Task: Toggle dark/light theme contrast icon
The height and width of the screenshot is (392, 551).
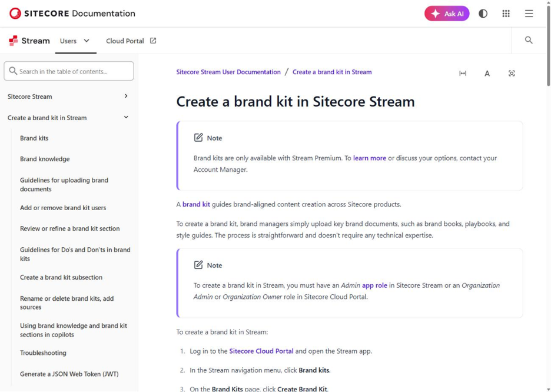Action: click(483, 14)
